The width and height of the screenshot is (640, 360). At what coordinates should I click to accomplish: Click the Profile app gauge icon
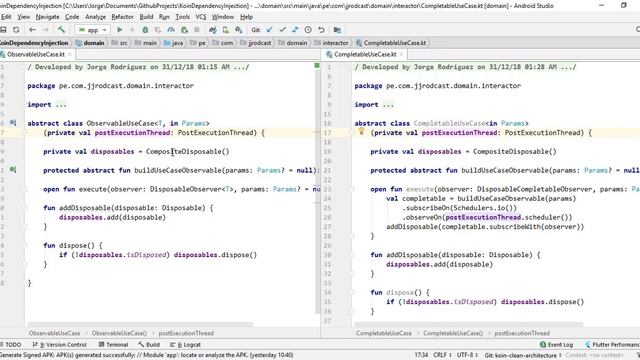point(171,30)
